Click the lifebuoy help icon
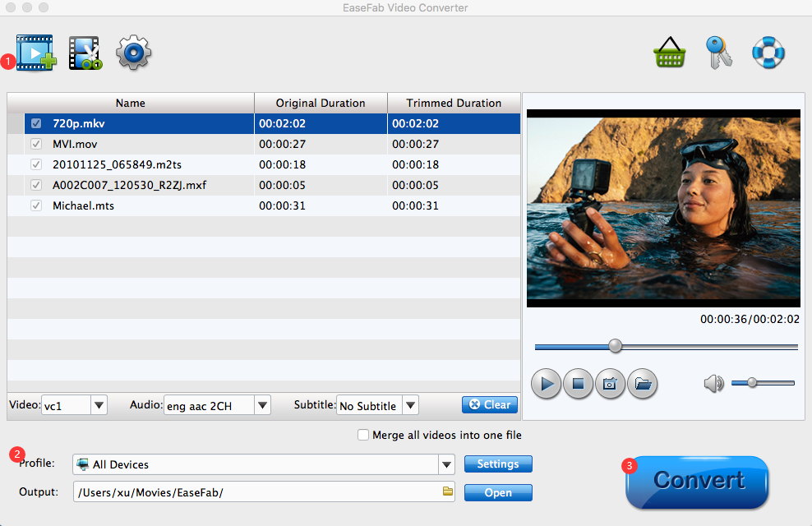 [768, 53]
